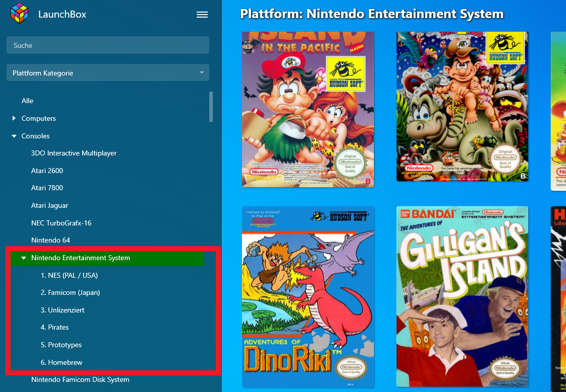The image size is (566, 392).
Task: Open 4. Pirates playlist
Action: click(54, 328)
